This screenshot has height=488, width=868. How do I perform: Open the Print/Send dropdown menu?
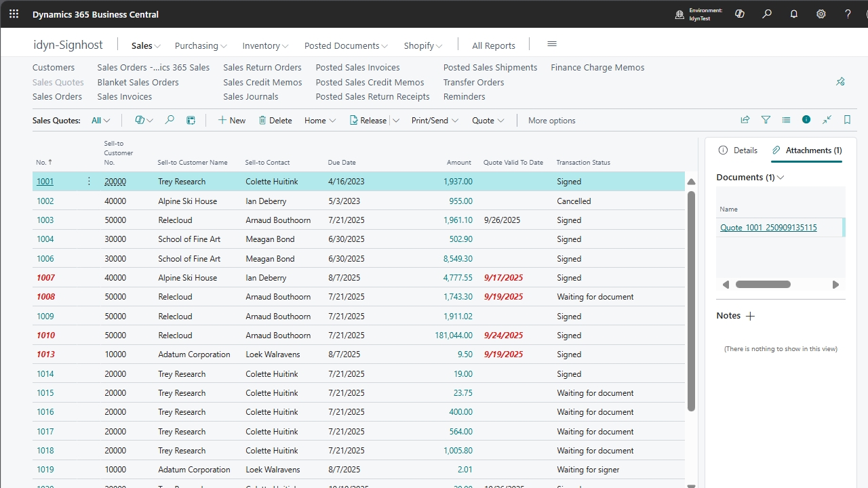click(435, 121)
